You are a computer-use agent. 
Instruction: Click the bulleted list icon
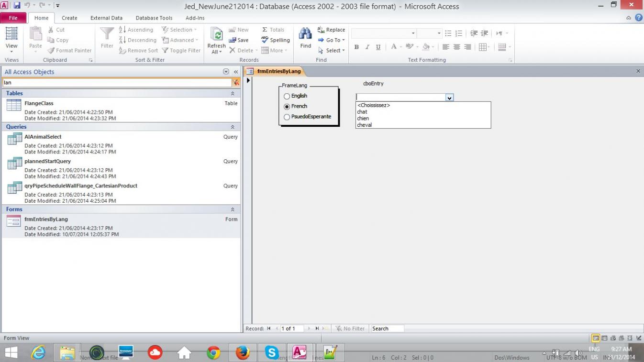click(x=448, y=33)
